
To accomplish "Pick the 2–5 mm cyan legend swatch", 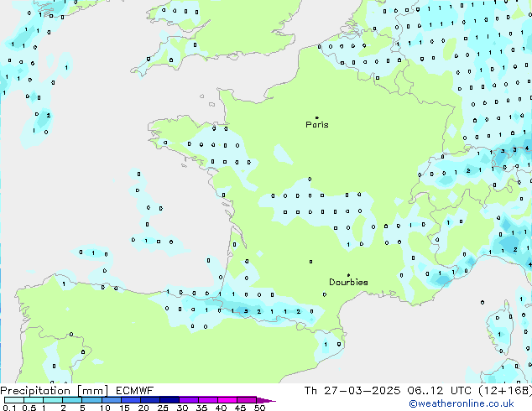I will click(72, 400).
